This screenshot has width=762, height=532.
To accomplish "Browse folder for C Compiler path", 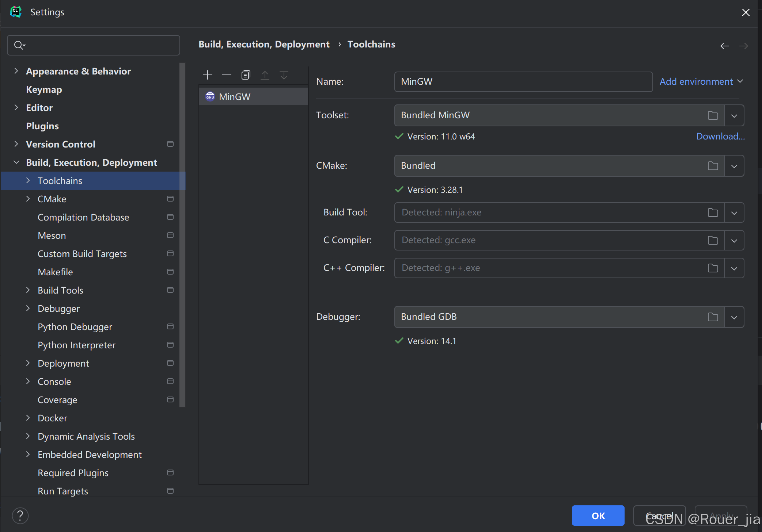I will (x=713, y=241).
